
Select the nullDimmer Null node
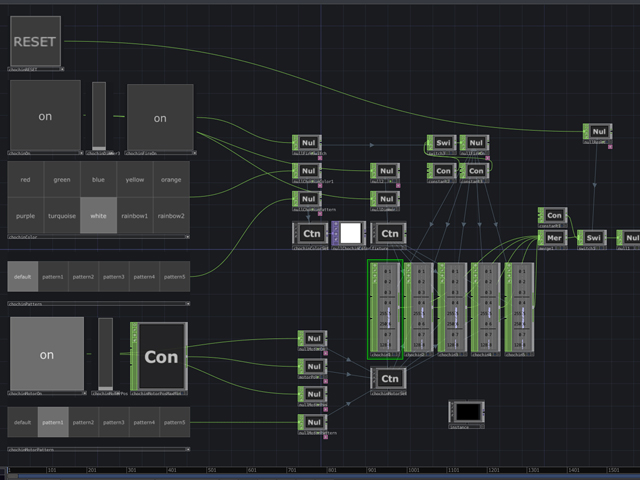click(385, 199)
